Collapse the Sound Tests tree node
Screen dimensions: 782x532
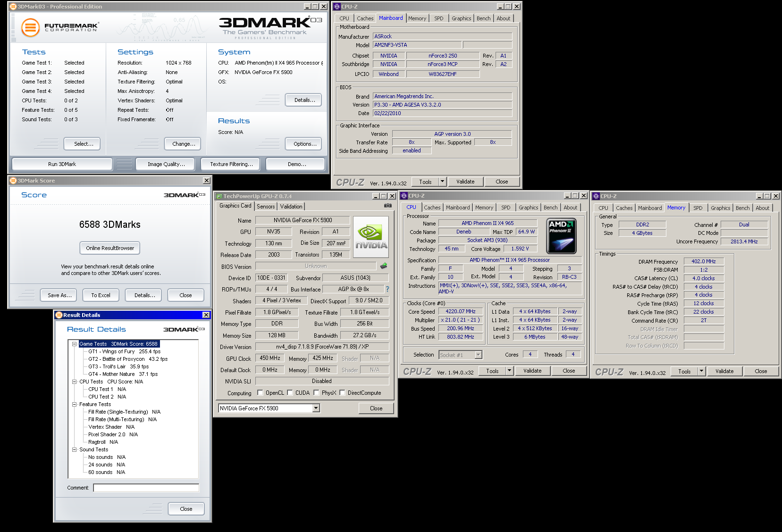point(74,449)
